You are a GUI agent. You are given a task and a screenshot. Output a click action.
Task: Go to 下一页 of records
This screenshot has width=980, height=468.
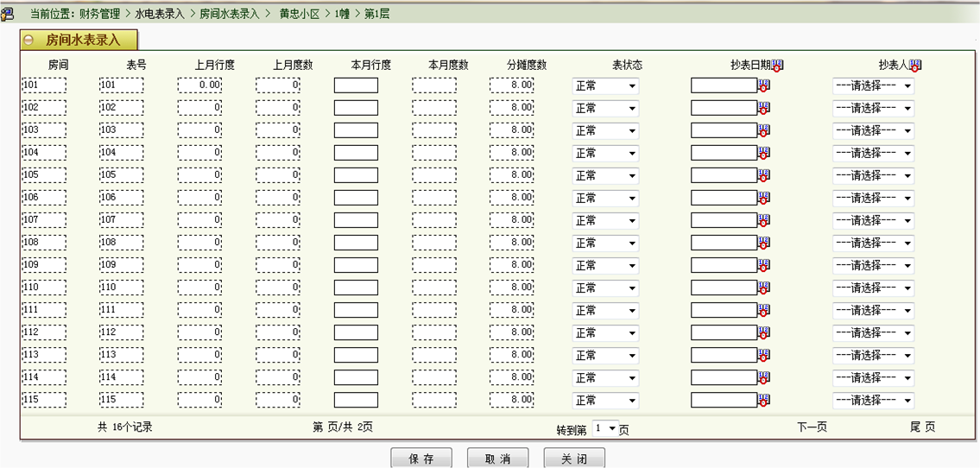[x=812, y=427]
